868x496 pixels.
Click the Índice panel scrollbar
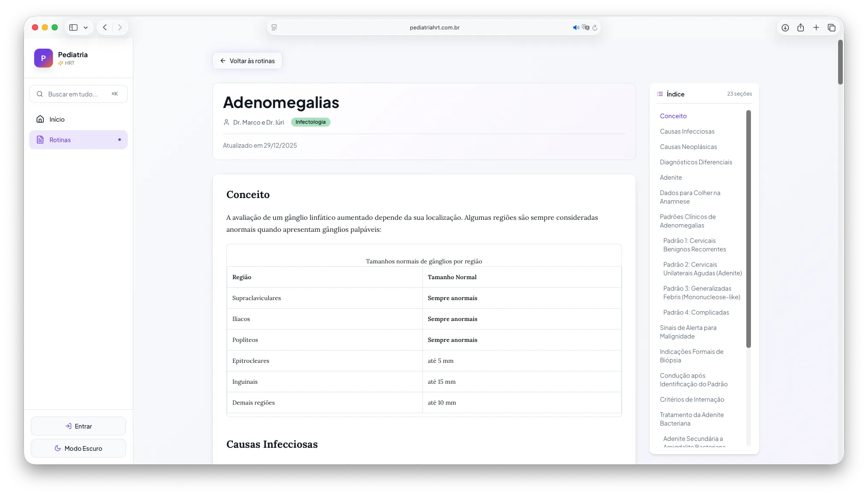(748, 228)
